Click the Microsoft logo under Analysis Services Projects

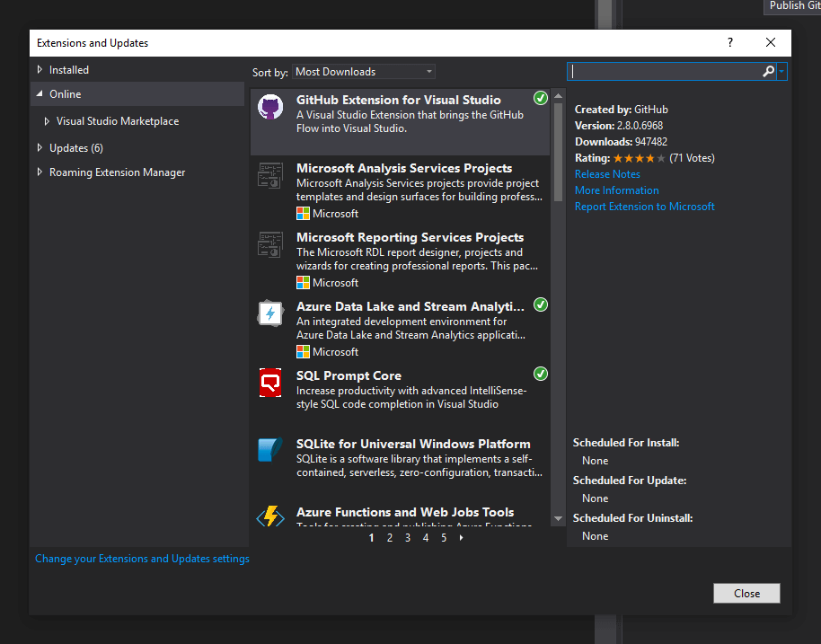click(x=303, y=214)
